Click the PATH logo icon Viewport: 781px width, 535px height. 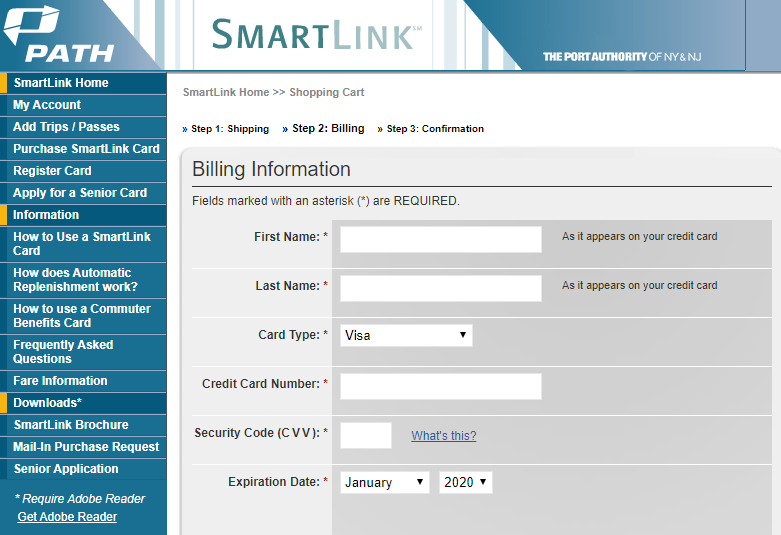click(59, 34)
